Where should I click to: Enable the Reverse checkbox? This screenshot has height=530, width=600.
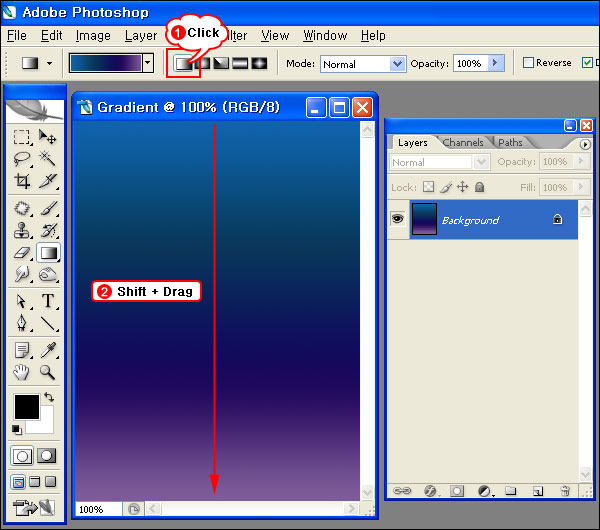[528, 62]
